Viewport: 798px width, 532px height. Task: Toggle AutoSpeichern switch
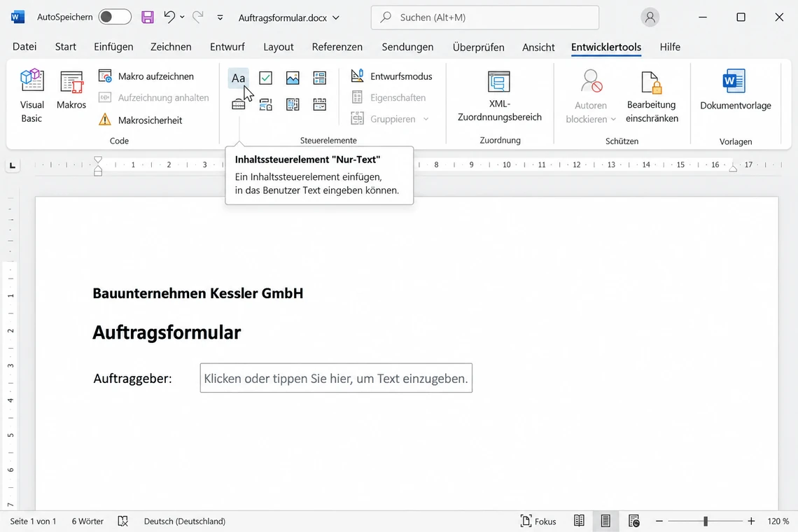click(115, 17)
